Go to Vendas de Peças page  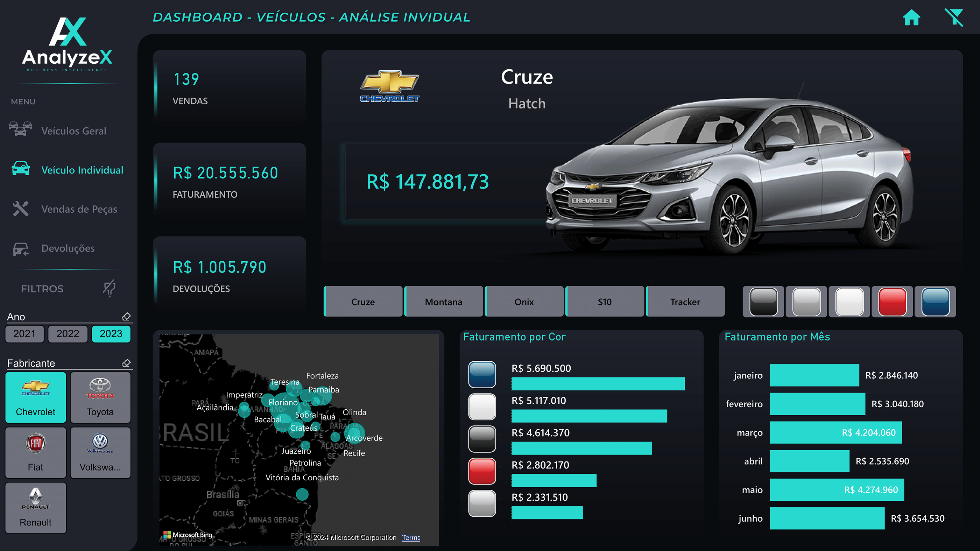point(79,209)
